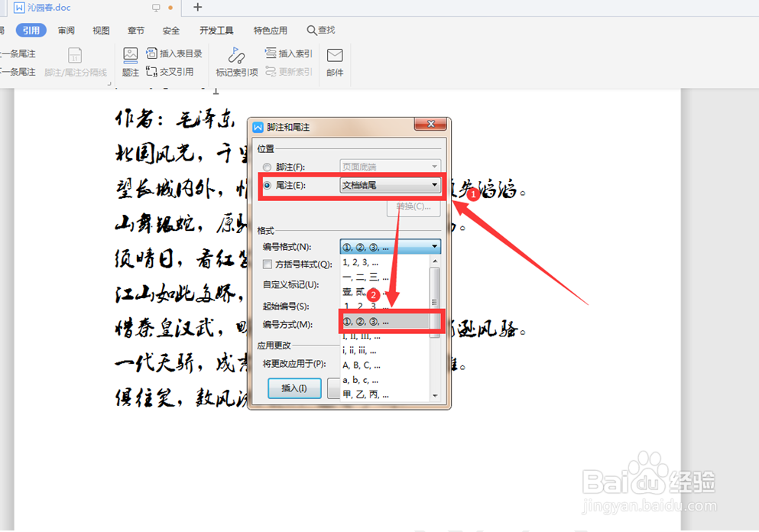Choose the 'A, B, C, ...' number format
The image size is (759, 532).
(x=384, y=365)
